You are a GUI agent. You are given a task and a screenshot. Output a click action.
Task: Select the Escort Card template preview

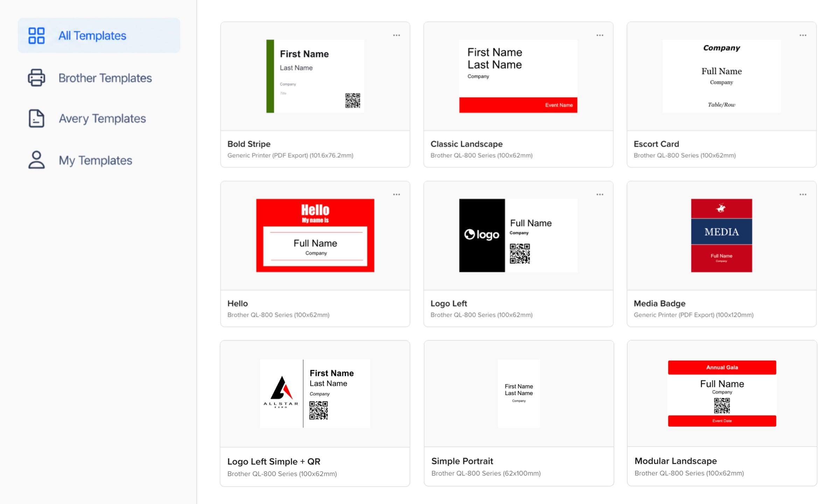[721, 76]
